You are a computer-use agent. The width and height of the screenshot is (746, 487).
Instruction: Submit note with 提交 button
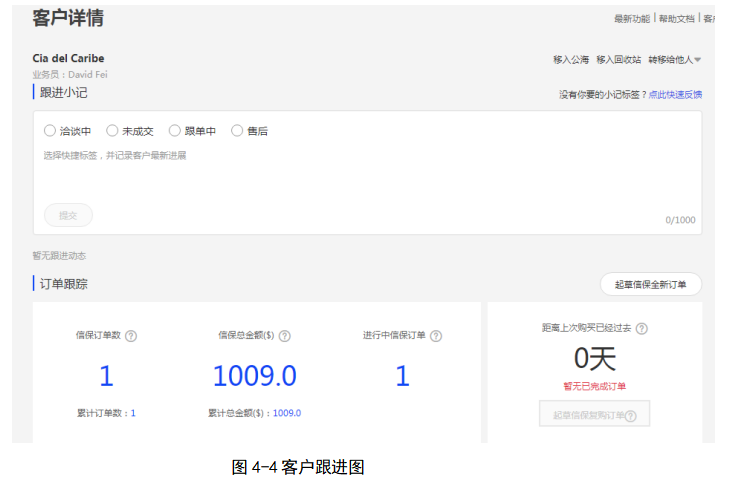pyautogui.click(x=68, y=215)
